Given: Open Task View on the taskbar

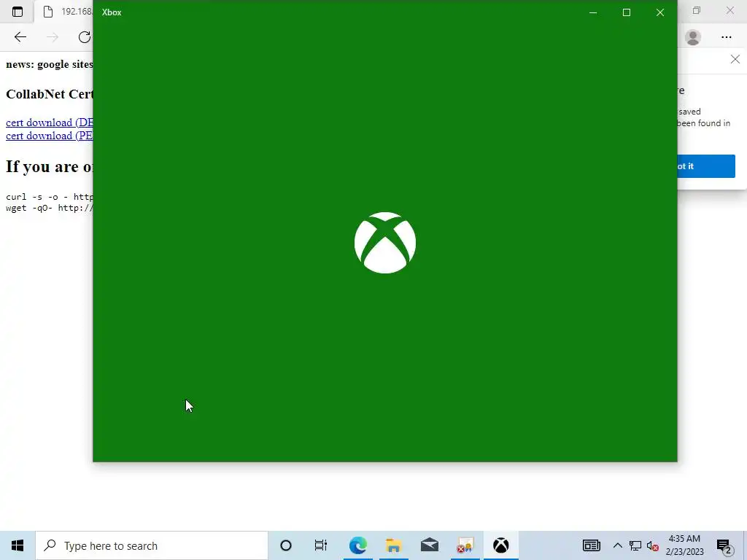Looking at the screenshot, I should pos(321,545).
